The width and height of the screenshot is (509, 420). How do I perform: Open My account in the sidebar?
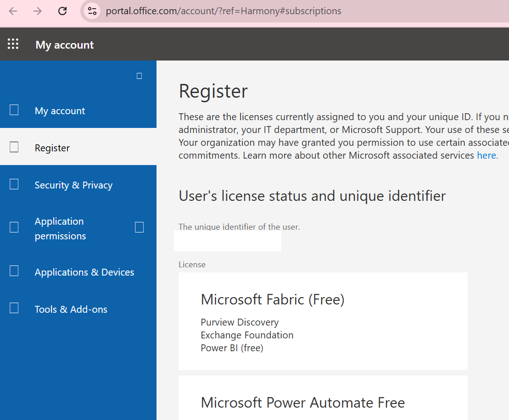coord(78,111)
